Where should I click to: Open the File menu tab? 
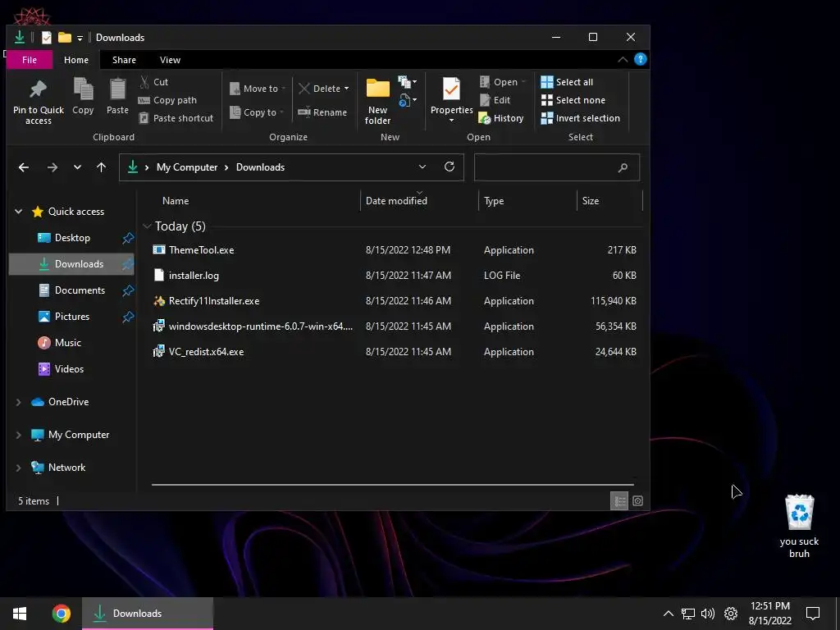(30, 60)
